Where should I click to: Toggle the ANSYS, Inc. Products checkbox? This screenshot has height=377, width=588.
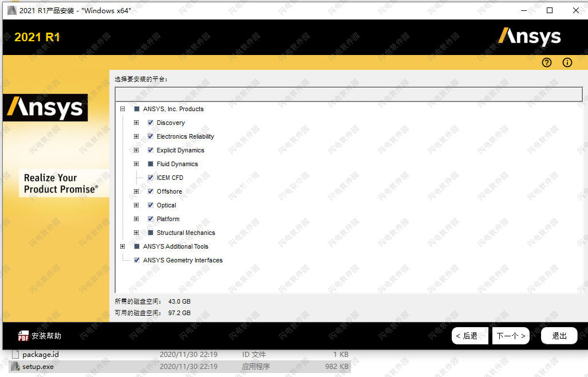(137, 109)
